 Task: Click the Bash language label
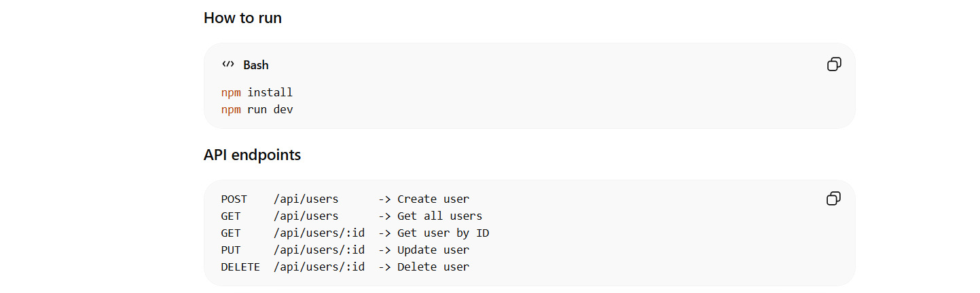pyautogui.click(x=256, y=65)
